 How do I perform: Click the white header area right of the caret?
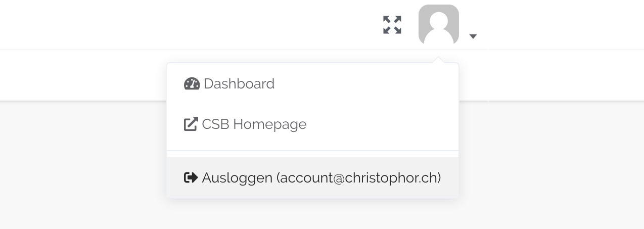pos(556,25)
